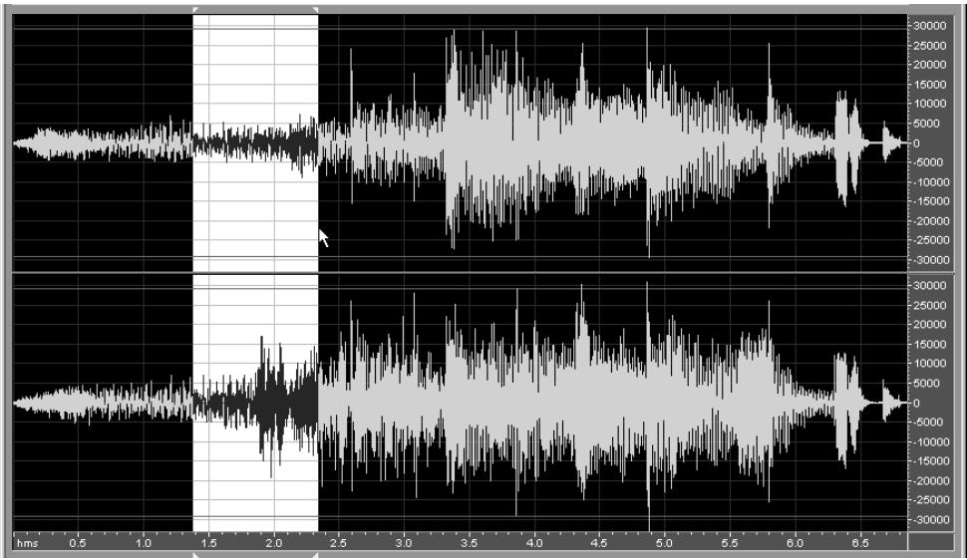Click the 1.5 mark on time ruler
967x560 pixels.
click(x=208, y=543)
